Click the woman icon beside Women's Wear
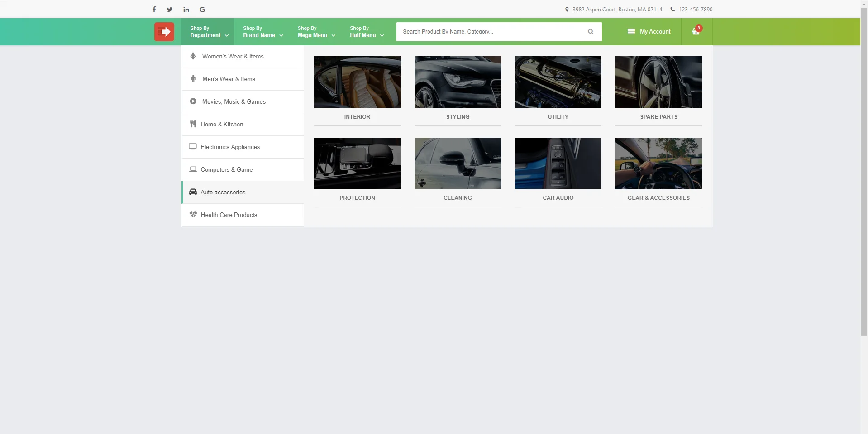868x434 pixels. (193, 56)
